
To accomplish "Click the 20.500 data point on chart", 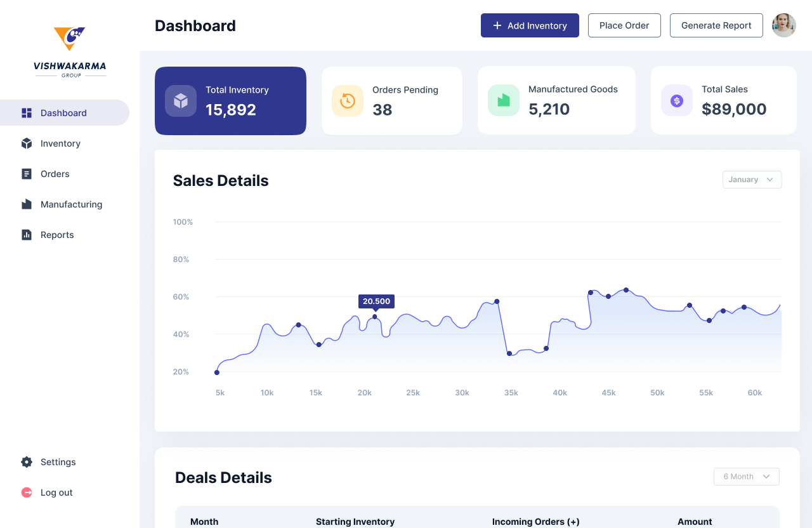I will (375, 317).
